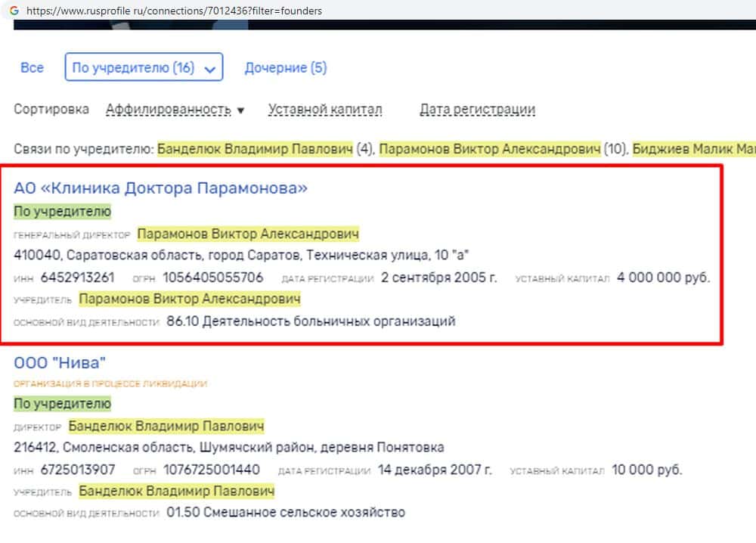This screenshot has width=756, height=543.
Task: Open the founder link Банделюк under ООО Нива
Action: point(176,492)
